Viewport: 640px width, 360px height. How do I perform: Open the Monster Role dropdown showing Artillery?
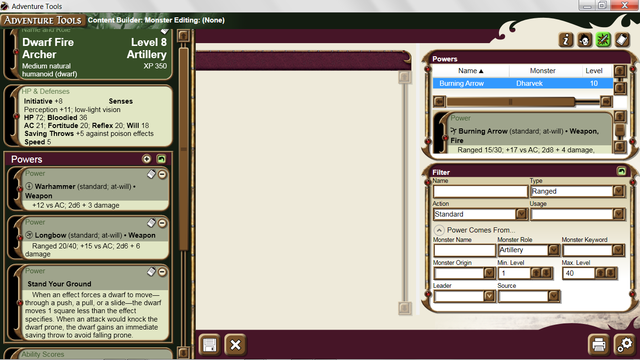(553, 250)
